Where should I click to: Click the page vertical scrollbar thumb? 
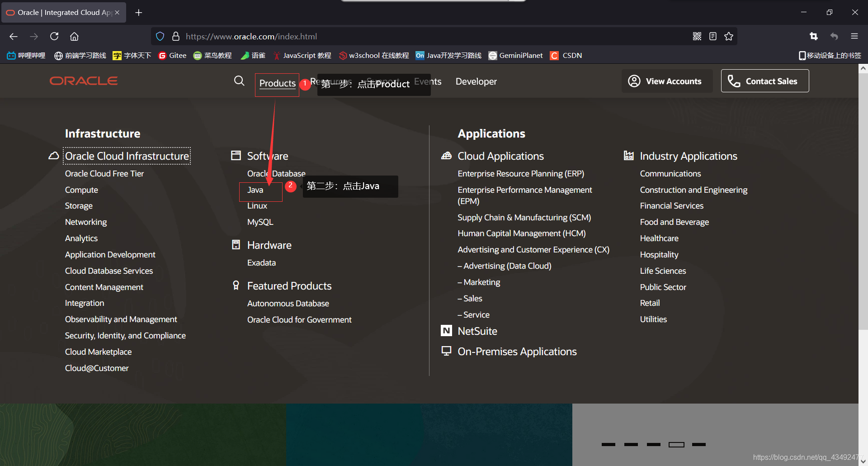pyautogui.click(x=863, y=201)
